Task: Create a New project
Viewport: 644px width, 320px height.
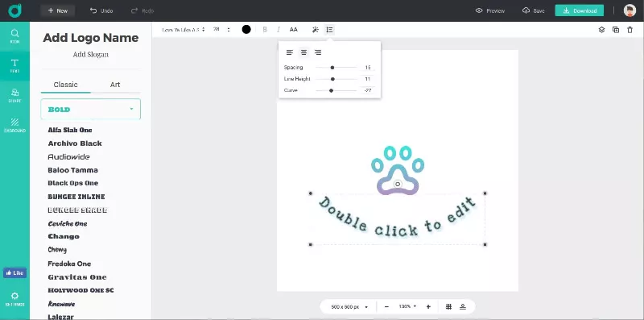Action: 57,10
